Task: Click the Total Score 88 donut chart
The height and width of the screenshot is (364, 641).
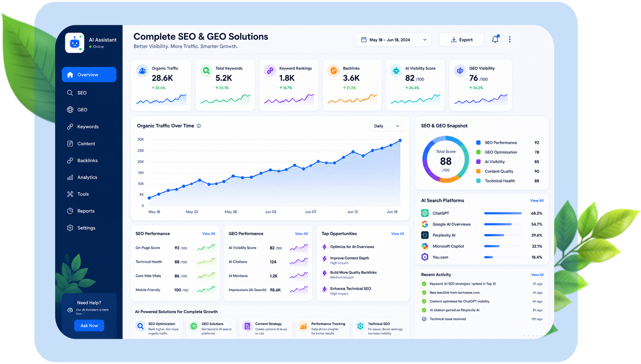Action: pyautogui.click(x=446, y=160)
